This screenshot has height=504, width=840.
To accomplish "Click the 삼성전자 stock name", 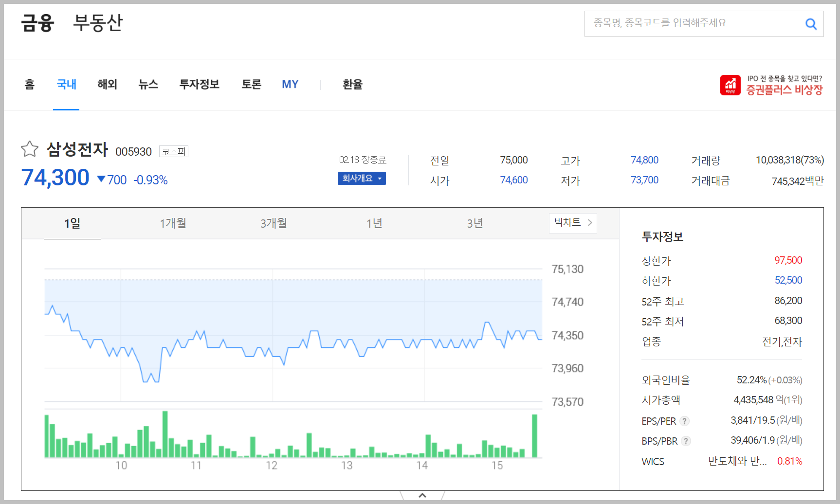I will (x=77, y=149).
